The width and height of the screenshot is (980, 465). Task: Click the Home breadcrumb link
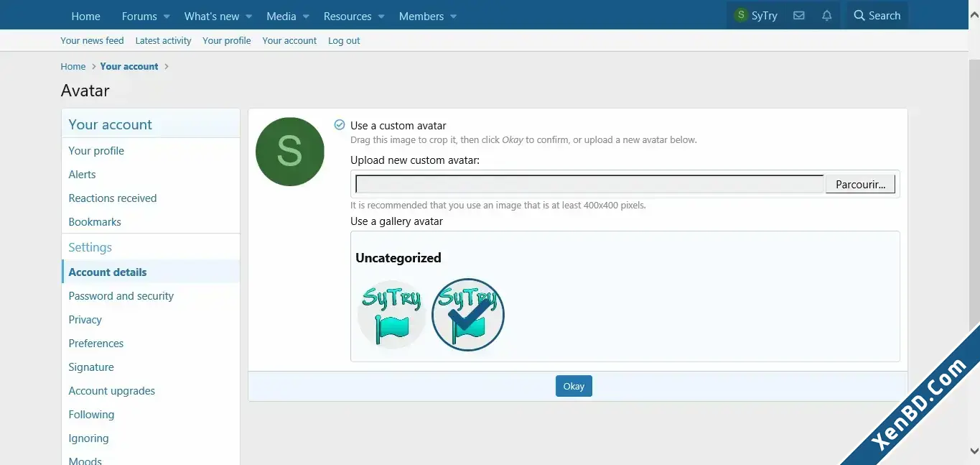pyautogui.click(x=73, y=66)
